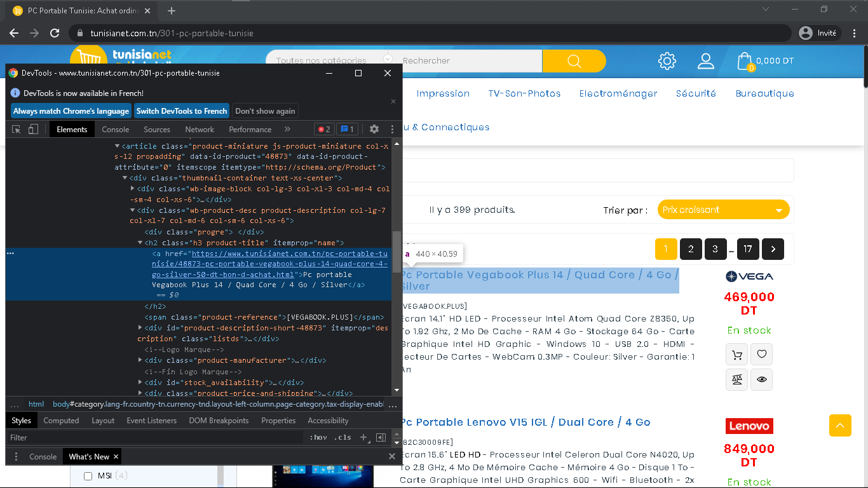Close the DevTools bottom drawer

[392, 456]
